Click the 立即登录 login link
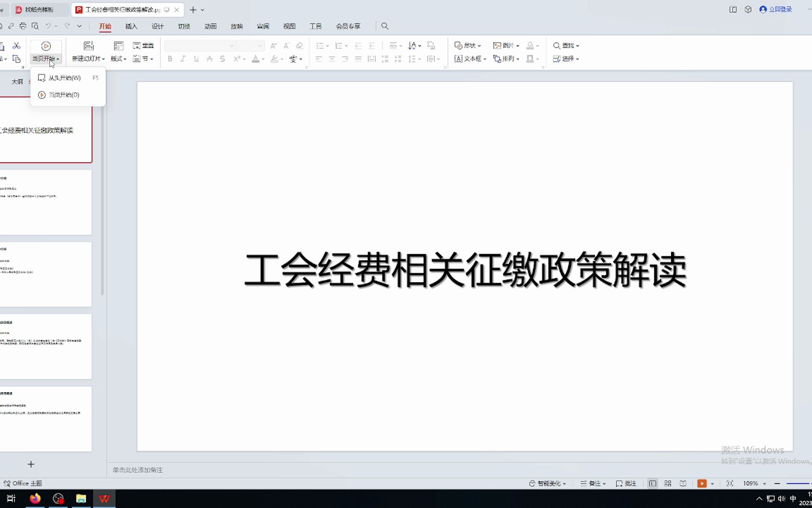Screen dimensions: 812x508 pos(776,9)
